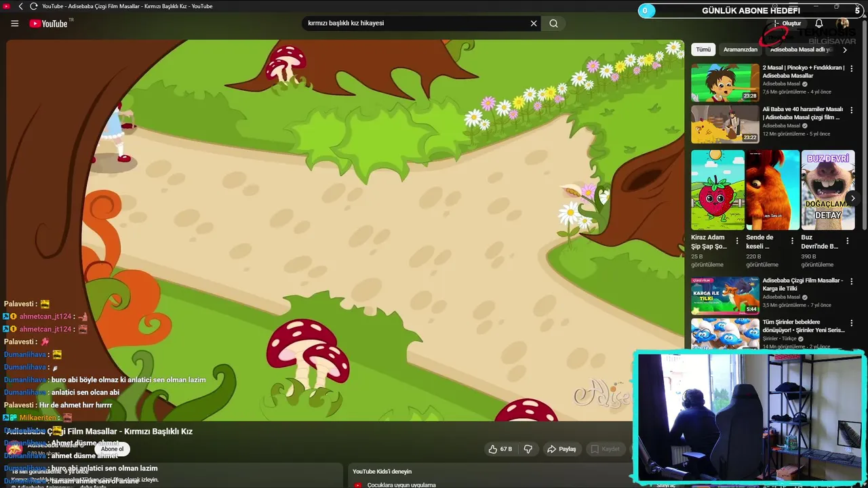Viewport: 868px width, 488px height.
Task: Click the Çocuklara uygun uygulama text
Action: click(401, 485)
